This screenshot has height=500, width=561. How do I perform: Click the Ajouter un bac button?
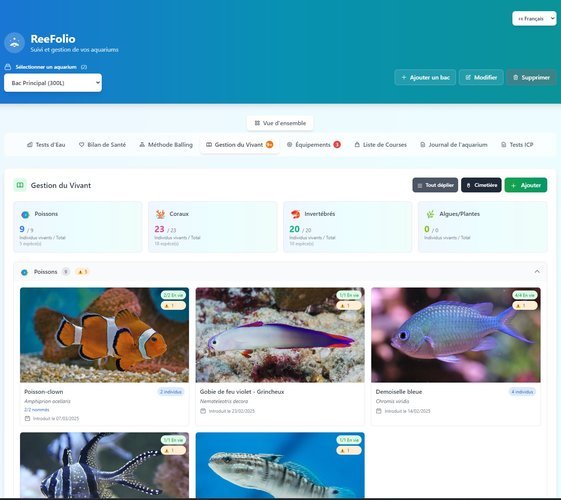pyautogui.click(x=425, y=77)
